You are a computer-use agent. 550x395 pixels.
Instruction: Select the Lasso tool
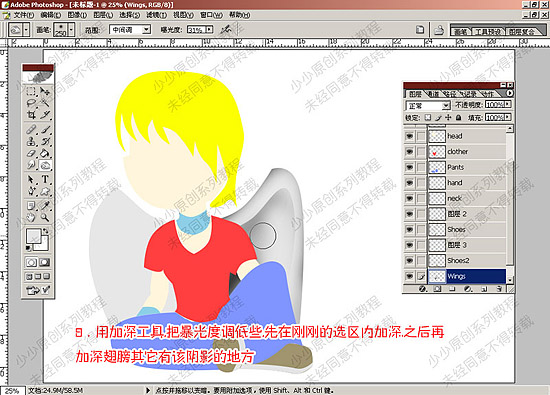(x=31, y=103)
